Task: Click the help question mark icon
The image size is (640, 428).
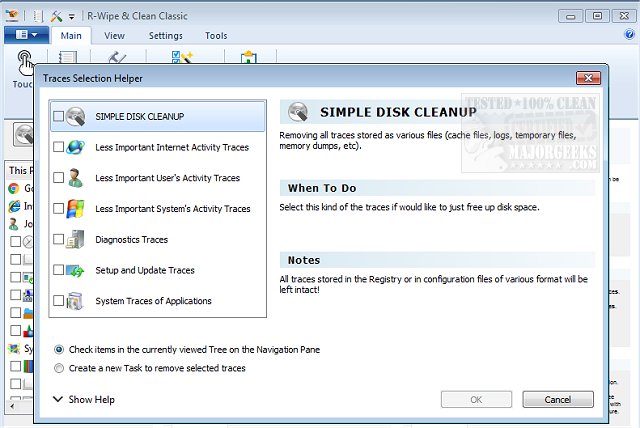Action: click(x=629, y=34)
